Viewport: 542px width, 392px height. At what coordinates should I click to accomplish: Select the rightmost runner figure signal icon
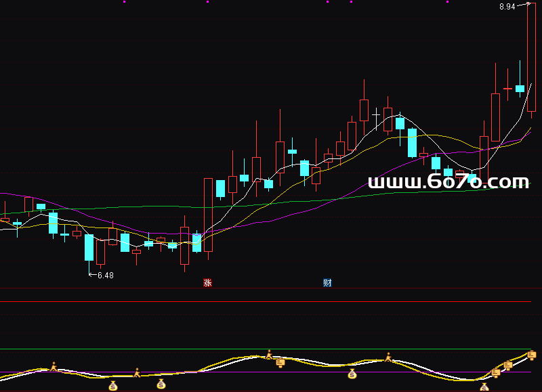(x=388, y=357)
